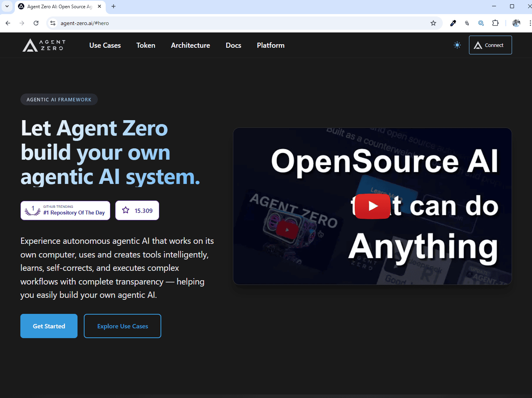Navigate to Platform in the navbar
The width and height of the screenshot is (532, 398).
pos(271,45)
